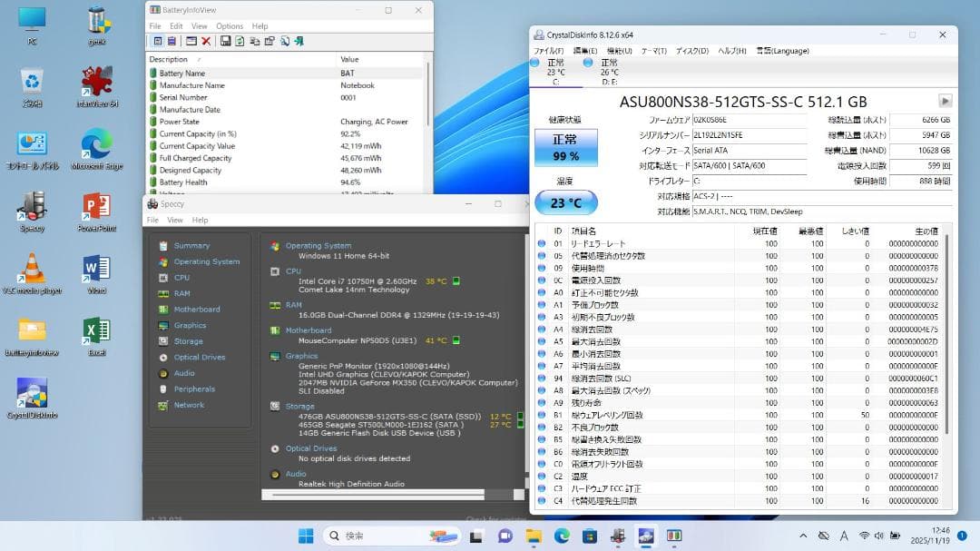The image size is (980, 551).
Task: Open the Options menu in BatteryInfoView
Action: point(229,26)
